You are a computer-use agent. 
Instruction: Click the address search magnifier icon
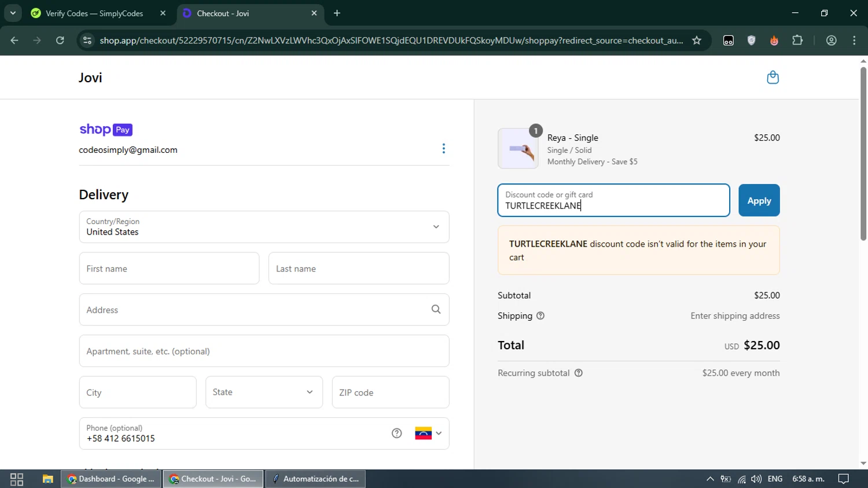point(436,310)
